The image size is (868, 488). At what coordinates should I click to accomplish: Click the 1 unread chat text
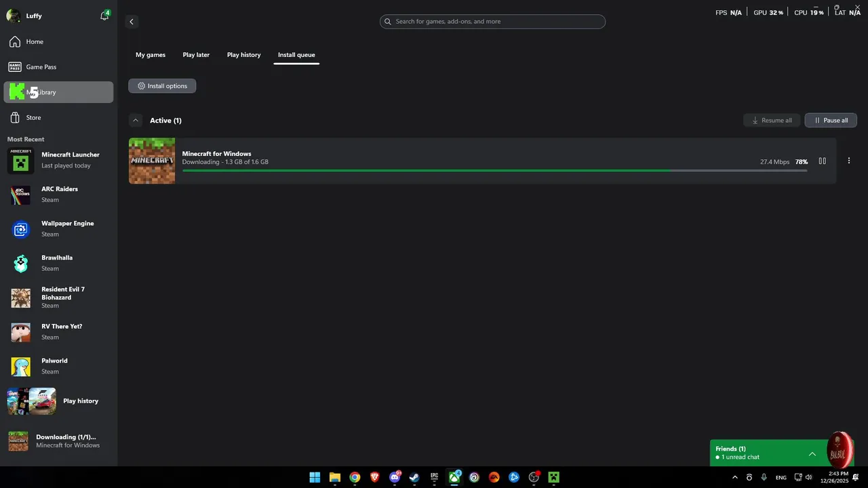pos(741,457)
